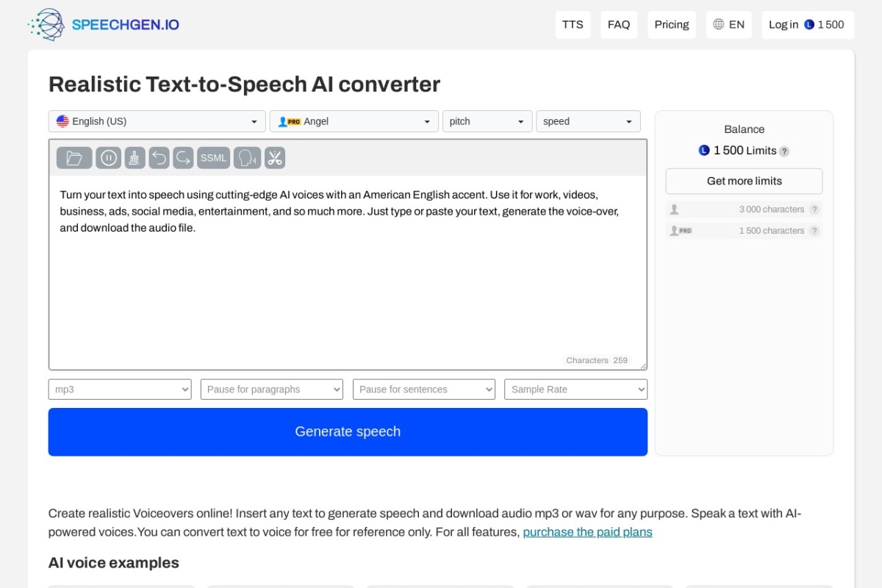Open the speed adjustment dropdown
This screenshot has height=588, width=882.
[588, 121]
